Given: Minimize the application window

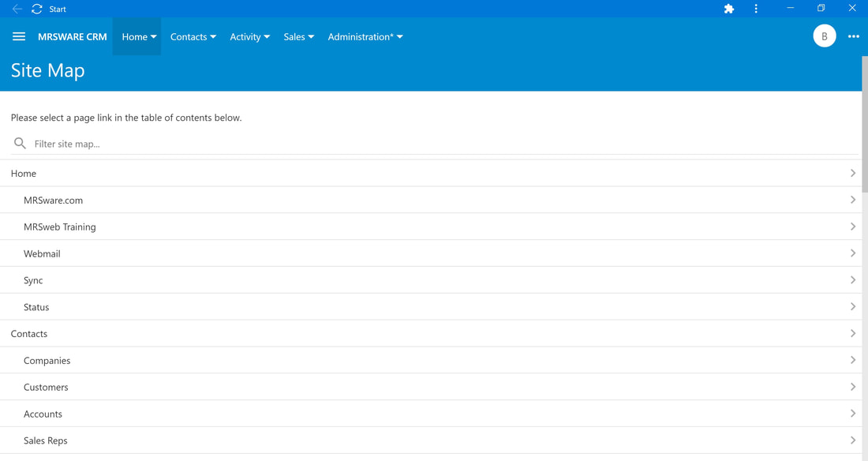Looking at the screenshot, I should coord(791,9).
